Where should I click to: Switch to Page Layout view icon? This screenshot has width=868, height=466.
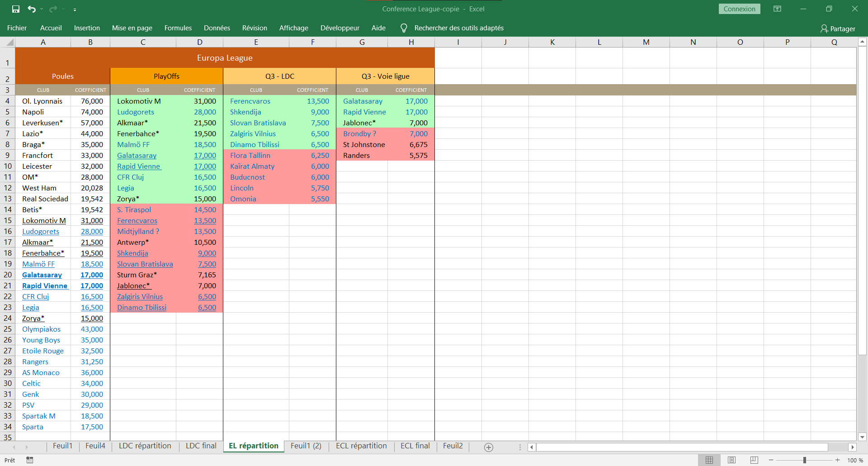pyautogui.click(x=732, y=460)
